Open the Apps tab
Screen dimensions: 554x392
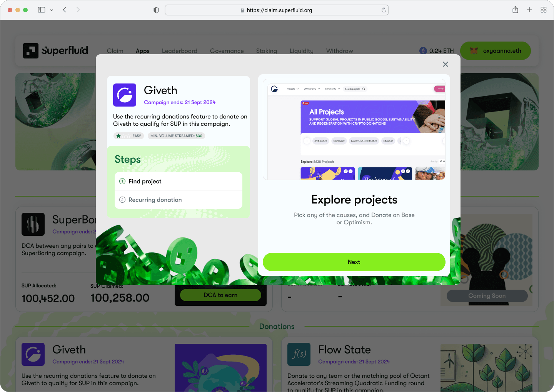click(x=142, y=51)
